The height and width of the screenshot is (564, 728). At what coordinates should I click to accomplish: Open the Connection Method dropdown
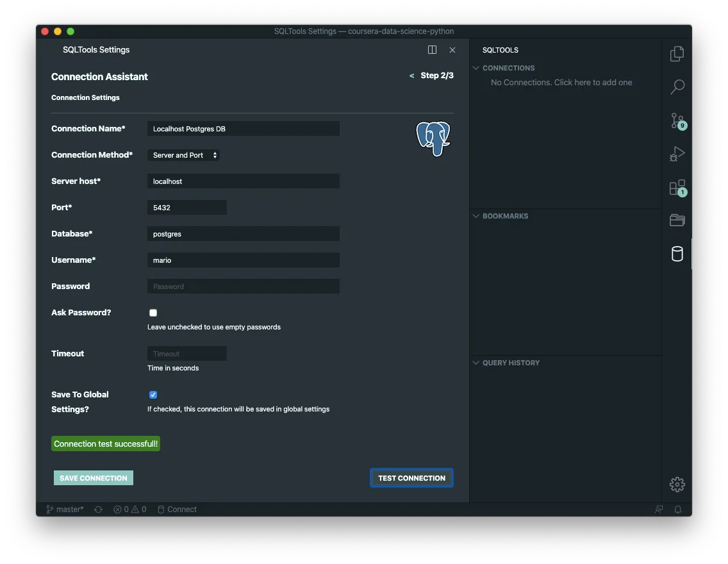click(183, 155)
